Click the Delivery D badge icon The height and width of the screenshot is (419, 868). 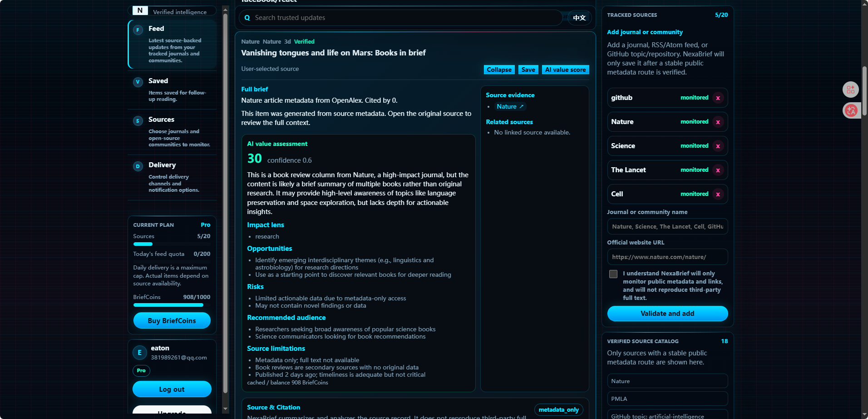click(138, 166)
